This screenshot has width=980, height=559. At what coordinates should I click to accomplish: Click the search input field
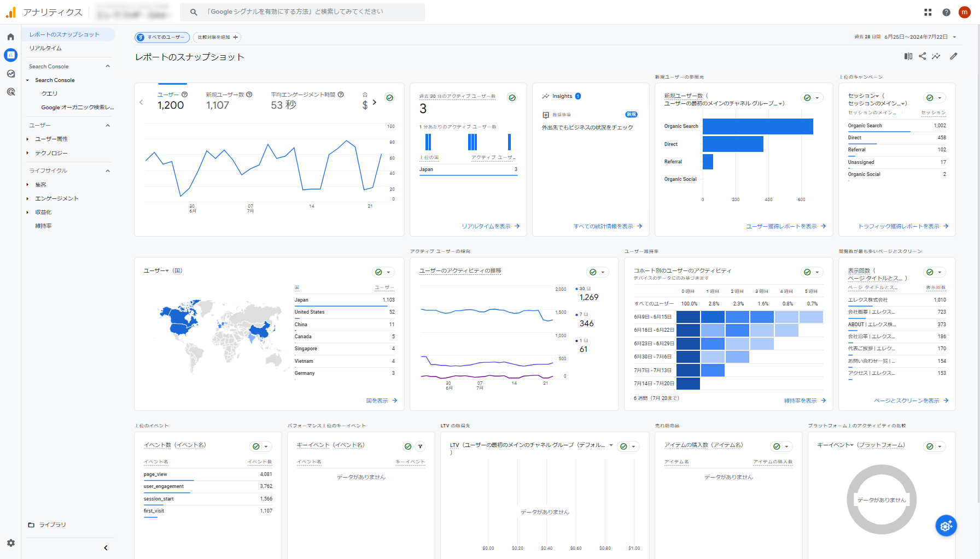[x=306, y=11]
